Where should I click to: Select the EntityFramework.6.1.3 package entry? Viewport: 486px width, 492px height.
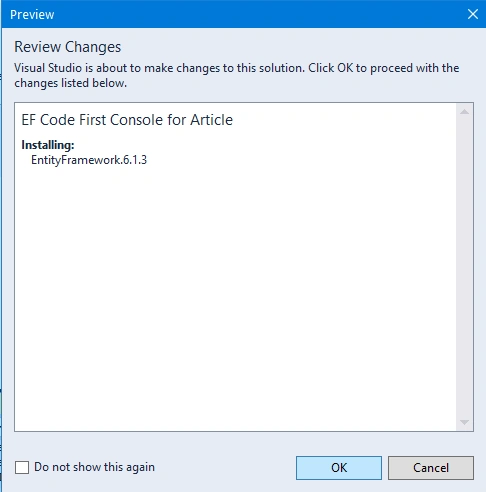click(x=89, y=160)
